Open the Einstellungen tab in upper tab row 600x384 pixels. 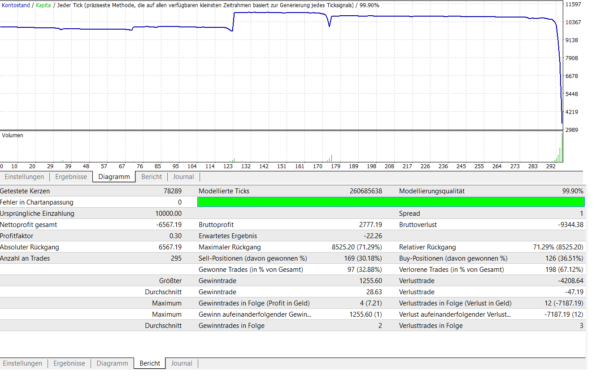(x=24, y=177)
